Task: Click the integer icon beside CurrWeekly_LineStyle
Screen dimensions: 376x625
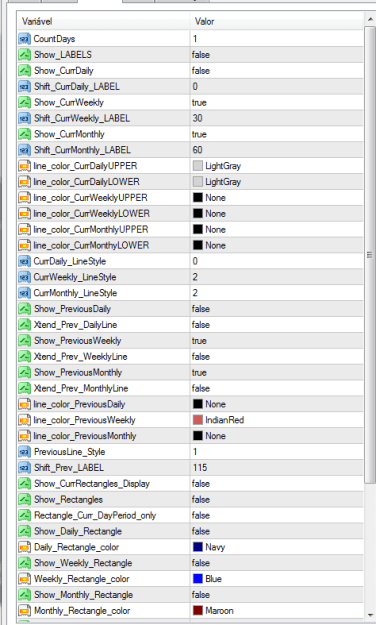Action: (x=24, y=277)
